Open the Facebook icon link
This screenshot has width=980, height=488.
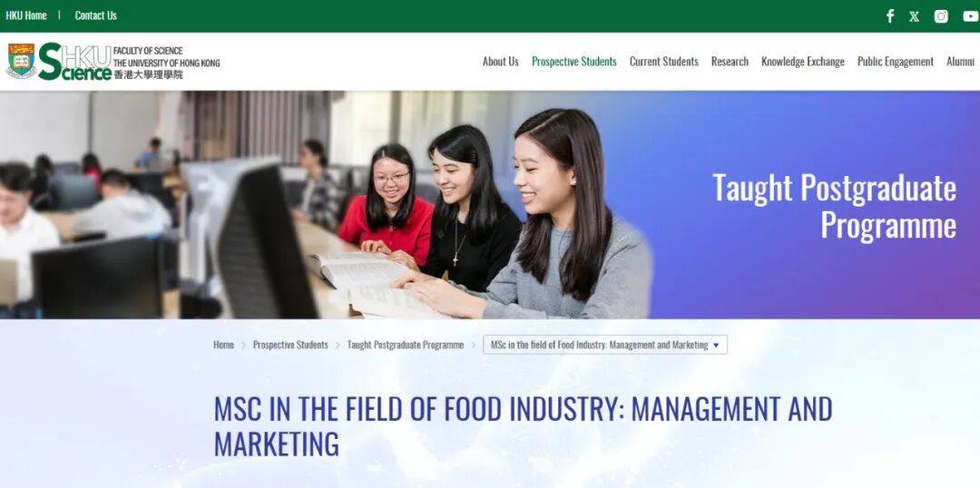(890, 16)
